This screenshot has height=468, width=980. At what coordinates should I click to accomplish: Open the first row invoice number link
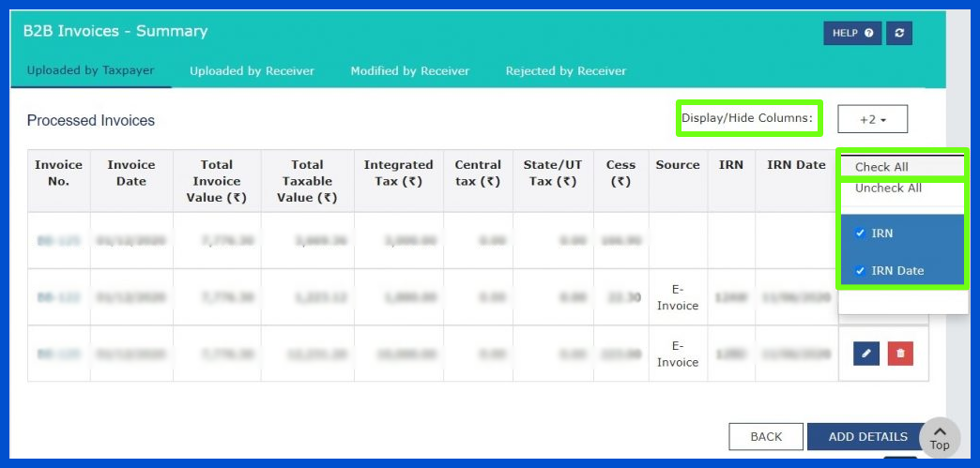click(58, 240)
